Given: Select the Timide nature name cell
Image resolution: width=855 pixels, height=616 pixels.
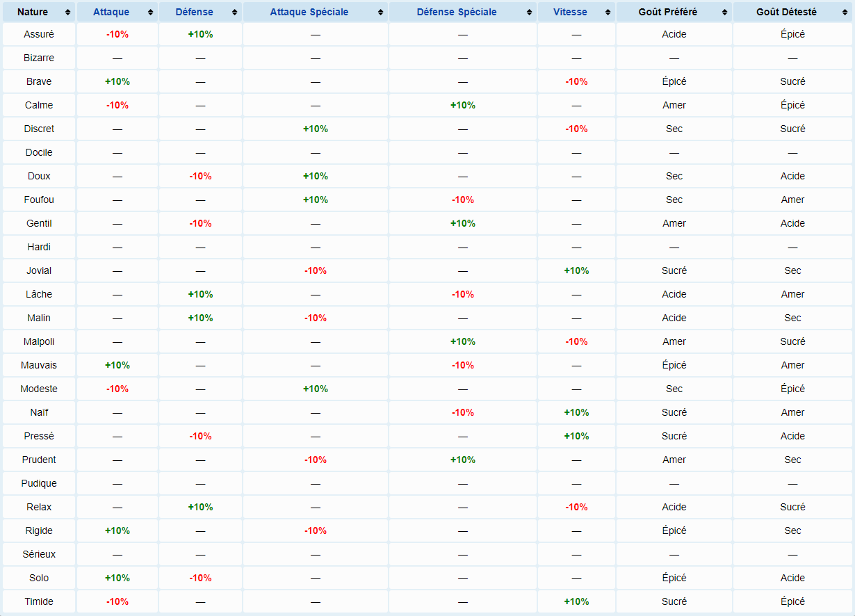Looking at the screenshot, I should point(39,601).
